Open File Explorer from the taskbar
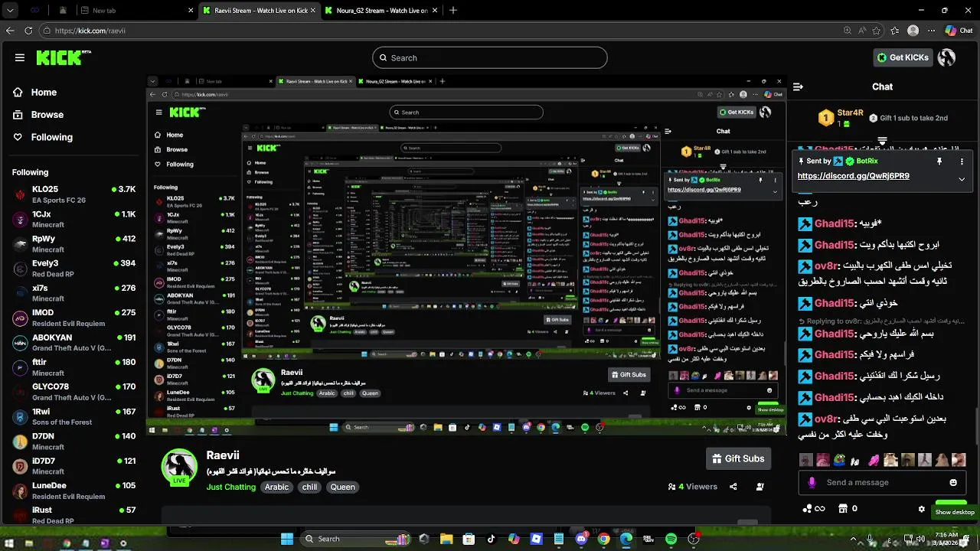Image resolution: width=980 pixels, height=551 pixels. click(x=446, y=539)
